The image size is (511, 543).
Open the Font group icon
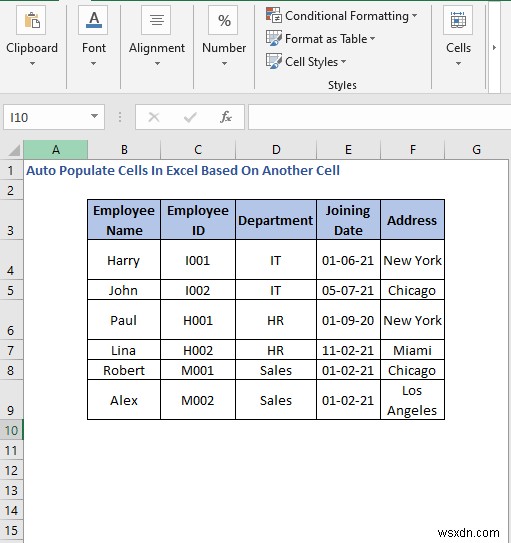(x=93, y=20)
